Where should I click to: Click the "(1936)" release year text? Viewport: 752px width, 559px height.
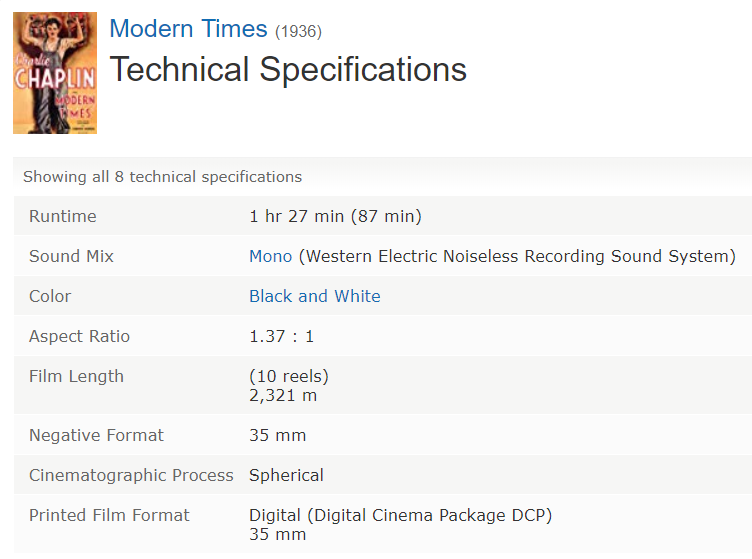(x=298, y=32)
